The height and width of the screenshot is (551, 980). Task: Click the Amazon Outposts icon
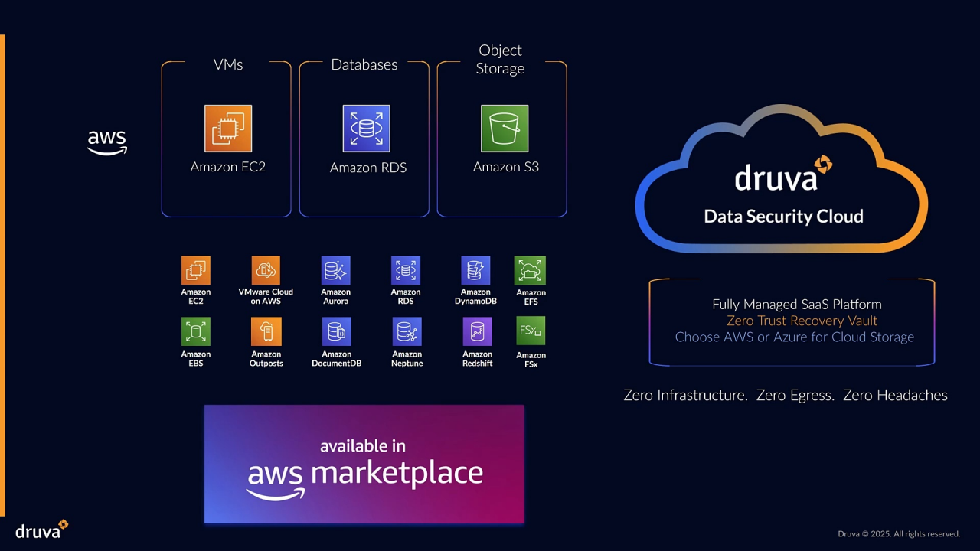(x=266, y=332)
